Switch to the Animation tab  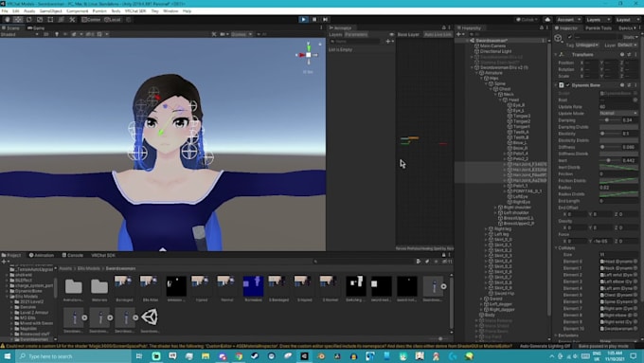coord(42,255)
